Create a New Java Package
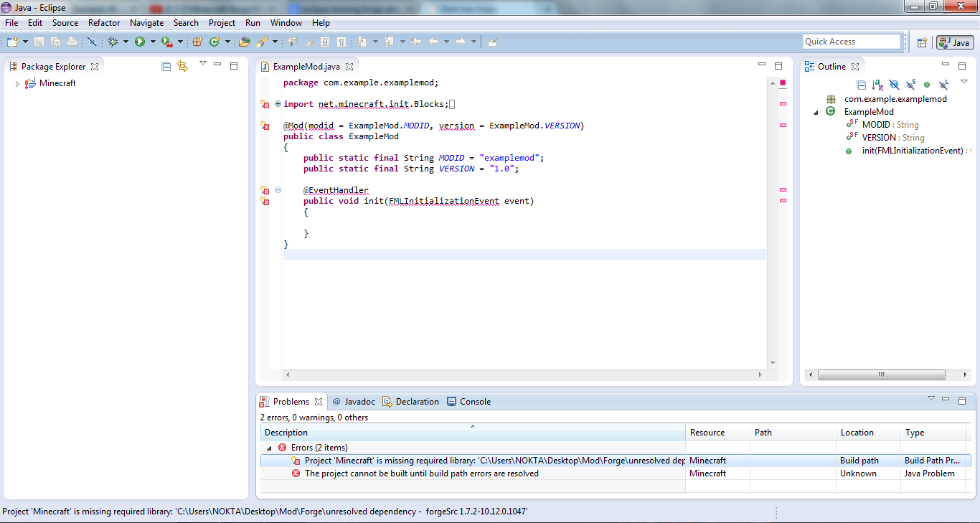 (197, 42)
